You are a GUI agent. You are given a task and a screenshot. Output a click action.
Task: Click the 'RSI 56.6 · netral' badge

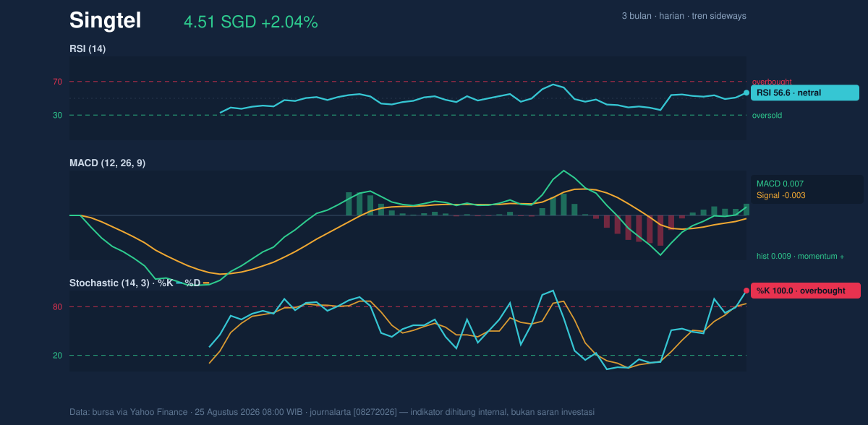[805, 93]
